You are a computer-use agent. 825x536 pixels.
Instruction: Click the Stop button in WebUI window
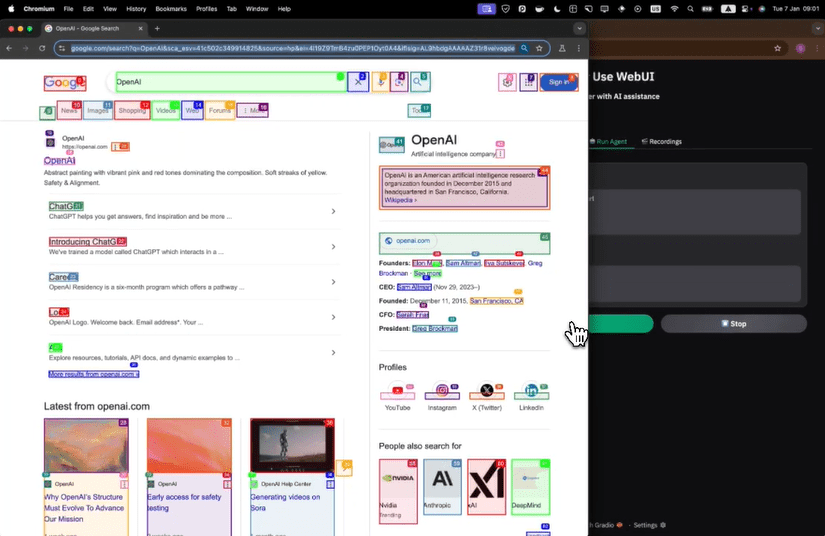point(733,323)
